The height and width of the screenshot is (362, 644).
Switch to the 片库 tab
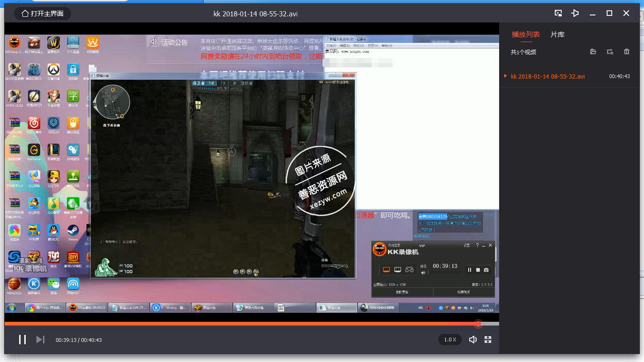557,34
